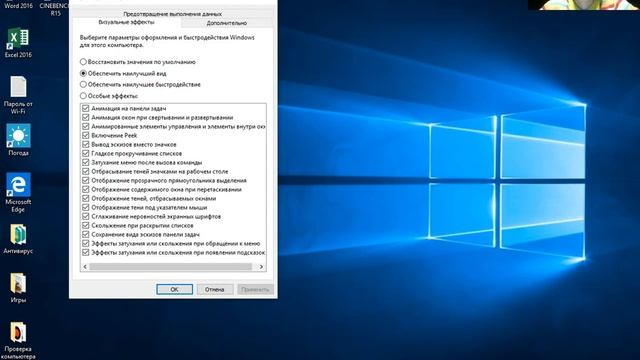Toggle Отображение прозрачного прямоугольника выделения checkbox
The image size is (640, 360).
click(x=86, y=180)
